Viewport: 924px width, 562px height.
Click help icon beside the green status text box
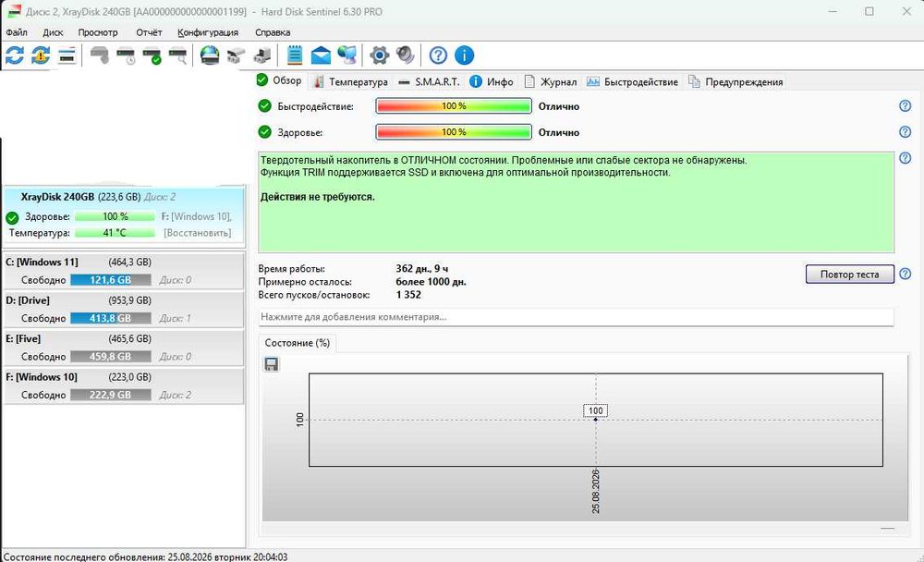906,158
